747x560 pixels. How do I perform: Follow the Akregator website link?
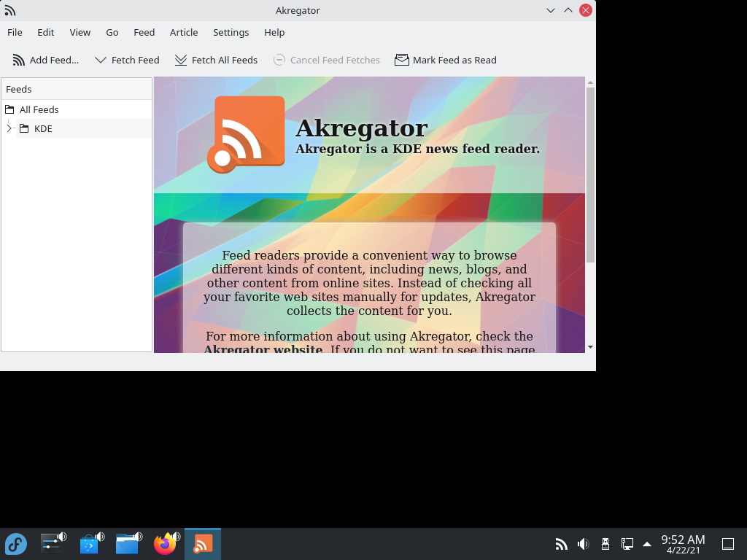[x=263, y=349]
